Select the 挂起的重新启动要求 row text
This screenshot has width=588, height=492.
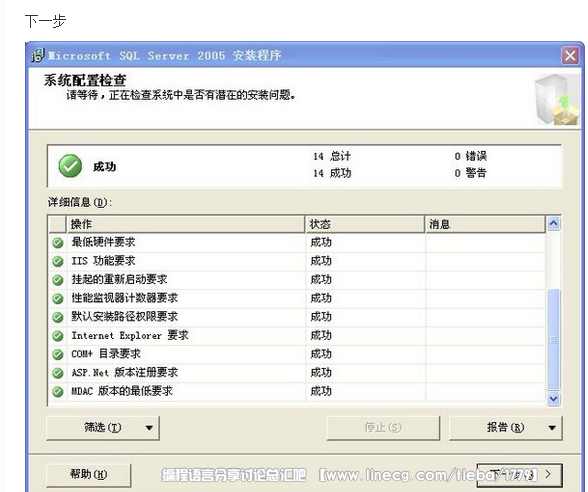(x=119, y=279)
